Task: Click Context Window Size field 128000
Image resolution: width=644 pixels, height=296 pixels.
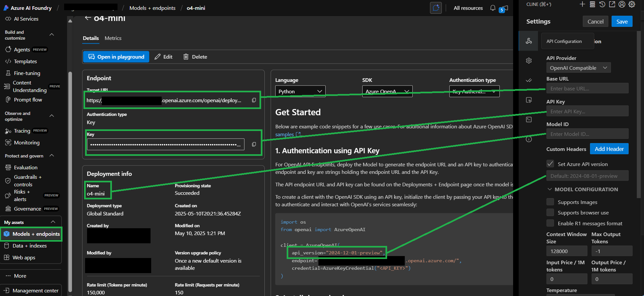Action: coord(566,251)
